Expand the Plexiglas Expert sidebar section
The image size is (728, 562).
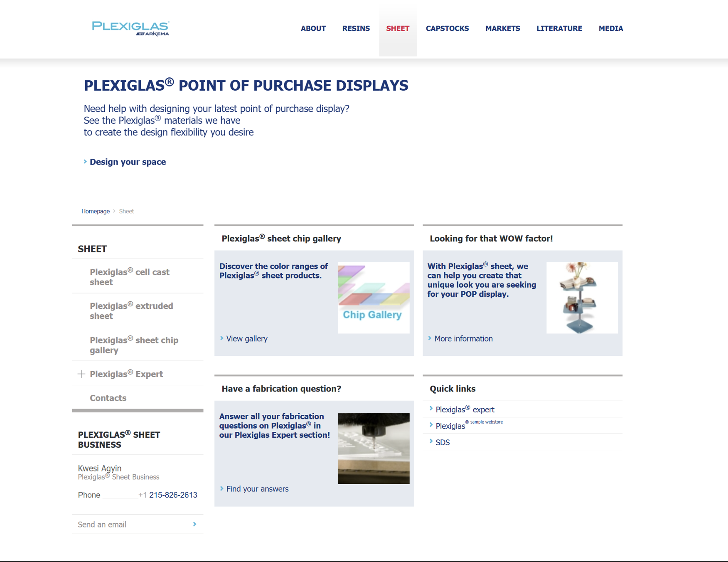coord(81,374)
